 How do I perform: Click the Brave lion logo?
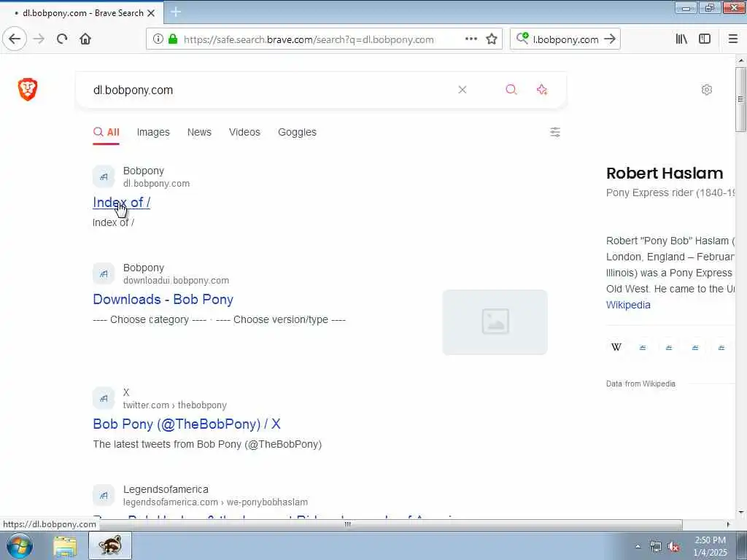pyautogui.click(x=28, y=90)
